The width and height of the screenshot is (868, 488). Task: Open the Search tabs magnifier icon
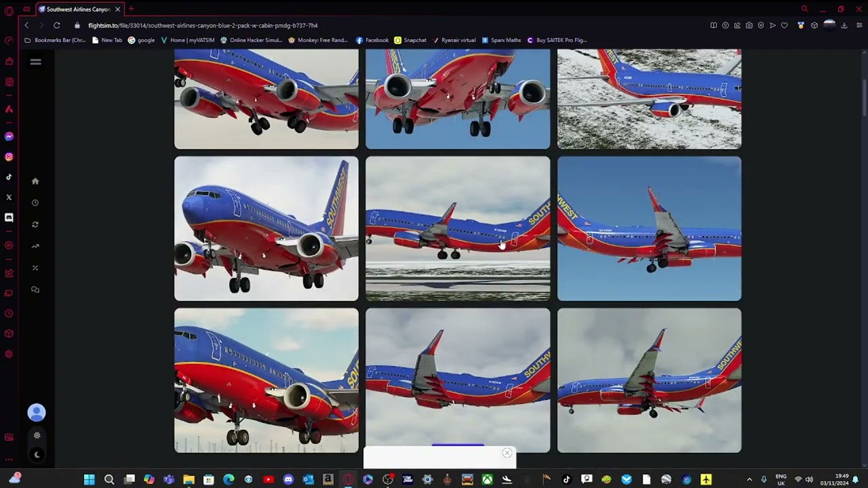pyautogui.click(x=804, y=9)
